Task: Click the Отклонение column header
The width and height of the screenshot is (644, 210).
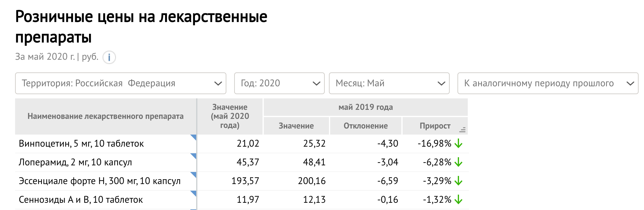Action: point(366,126)
